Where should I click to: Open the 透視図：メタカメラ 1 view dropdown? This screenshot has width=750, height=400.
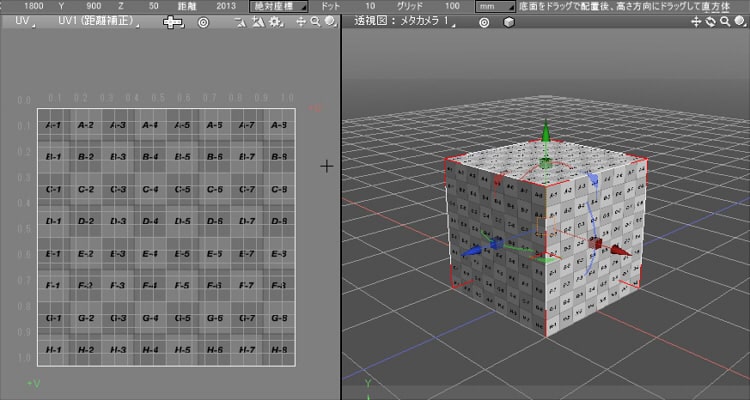pos(404,22)
